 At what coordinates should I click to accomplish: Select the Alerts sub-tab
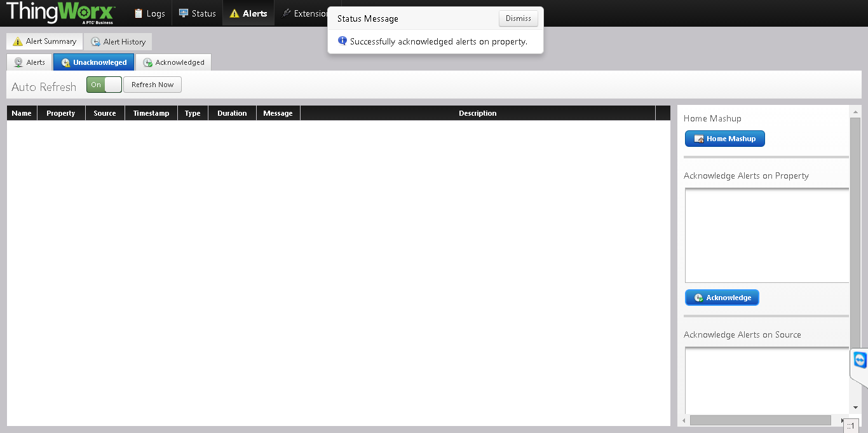[29, 62]
